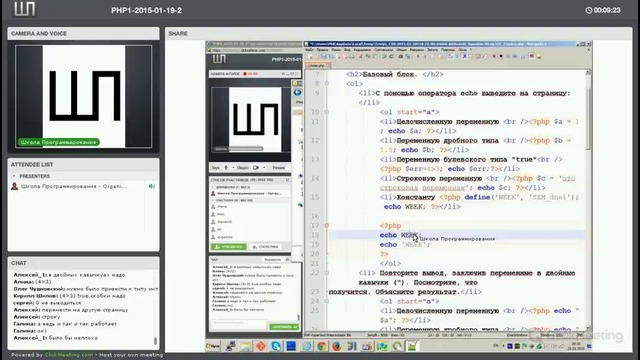This screenshot has width=640, height=360.
Task: Click the Stop recording black square icon
Action: click(x=501, y=56)
